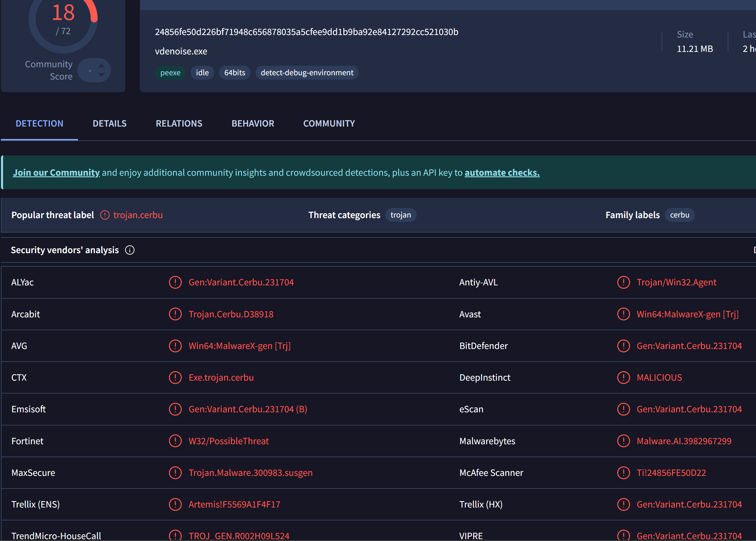
Task: Select CTX detection Exe.trojan.cerbu
Action: [x=221, y=378]
